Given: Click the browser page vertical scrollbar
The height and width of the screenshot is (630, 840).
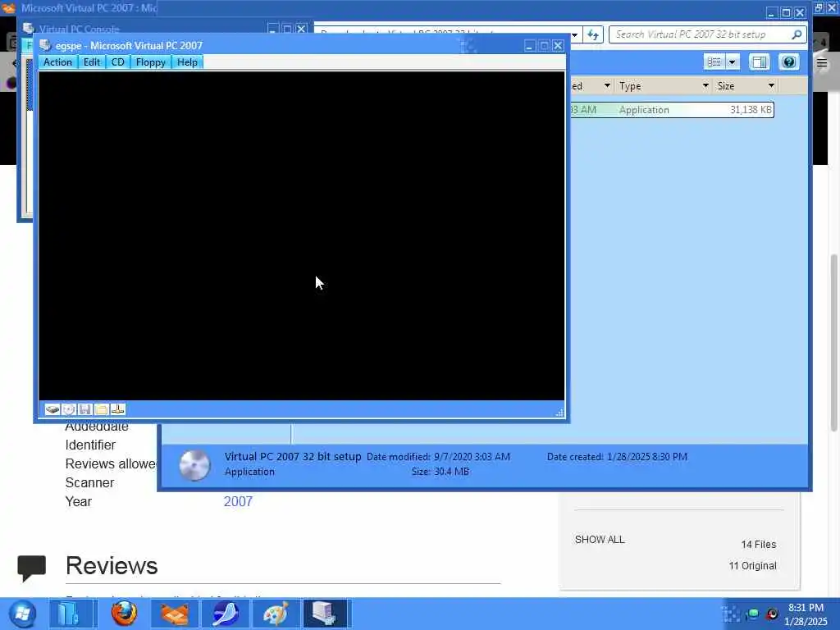Looking at the screenshot, I should tap(833, 343).
